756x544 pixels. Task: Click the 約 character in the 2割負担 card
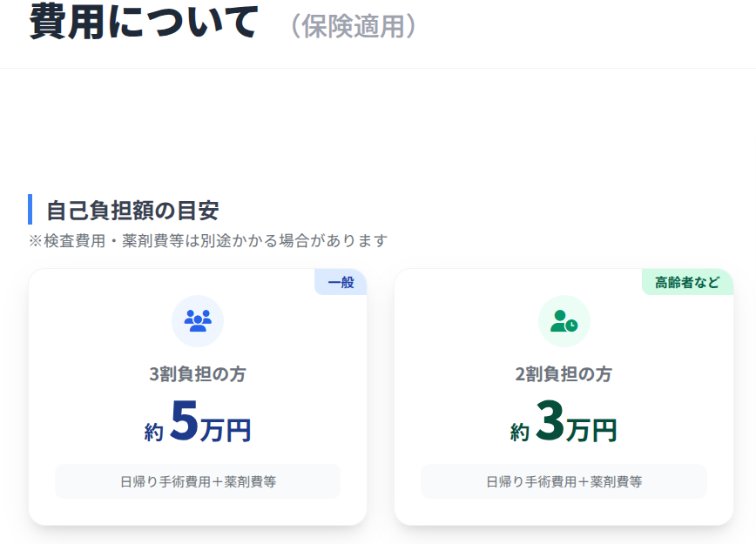pyautogui.click(x=520, y=432)
